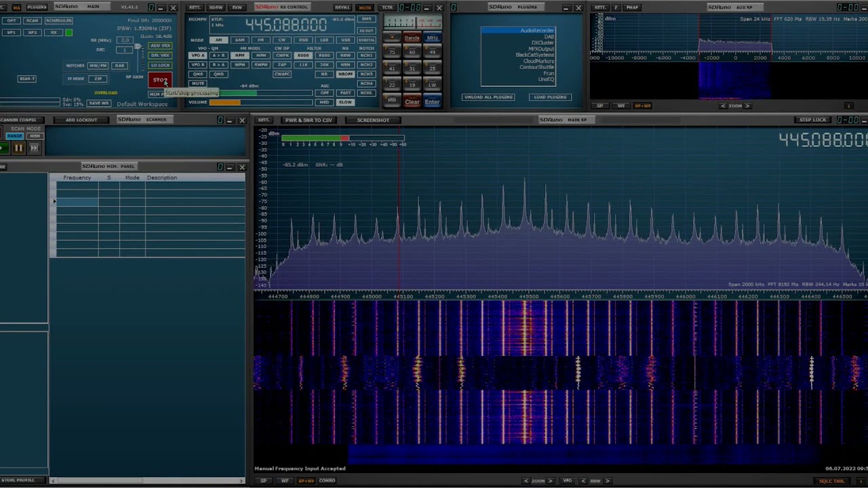Decrease RBW with the left arrow in MAIN SP
This screenshot has width=868, height=488.
point(583,481)
